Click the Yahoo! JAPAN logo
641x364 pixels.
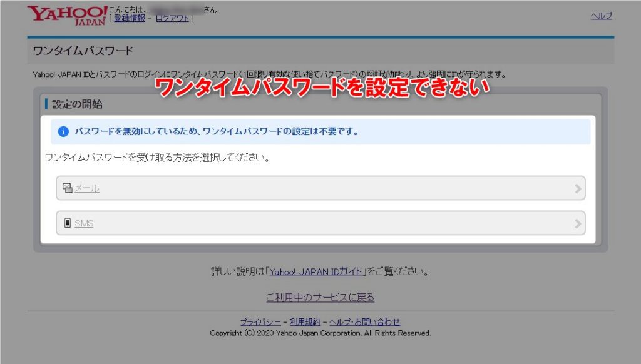pyautogui.click(x=68, y=16)
